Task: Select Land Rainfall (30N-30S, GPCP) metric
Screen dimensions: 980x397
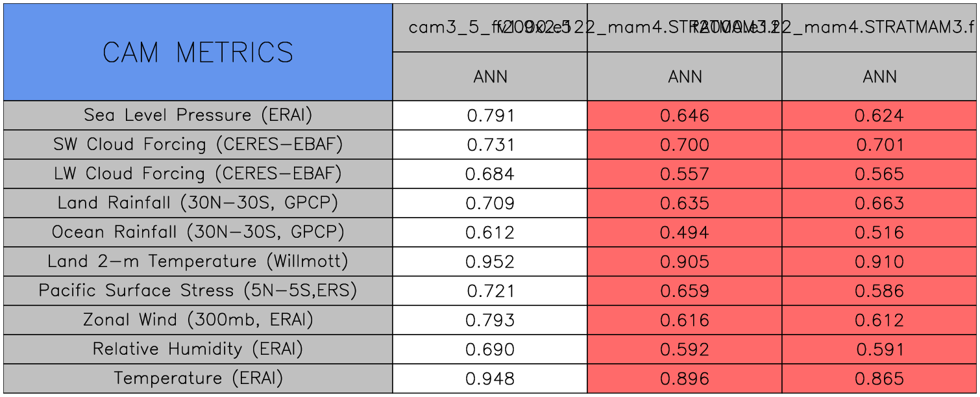Action: tap(198, 203)
